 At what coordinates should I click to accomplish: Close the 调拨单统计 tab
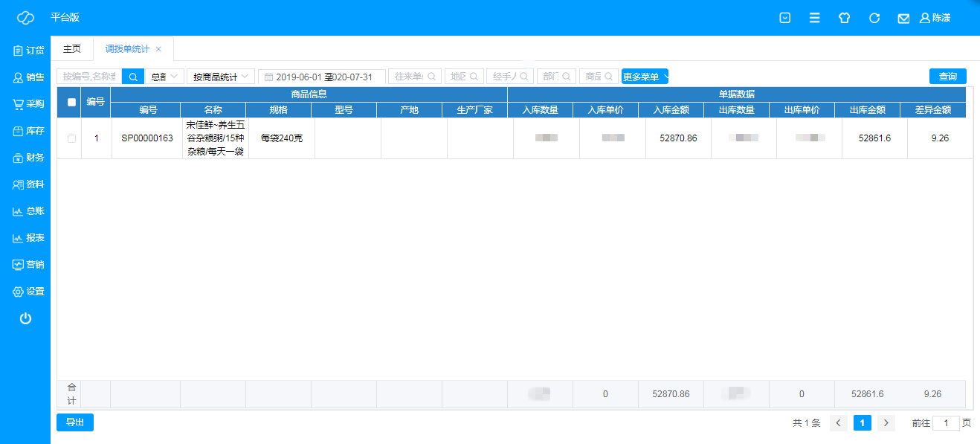coord(158,49)
